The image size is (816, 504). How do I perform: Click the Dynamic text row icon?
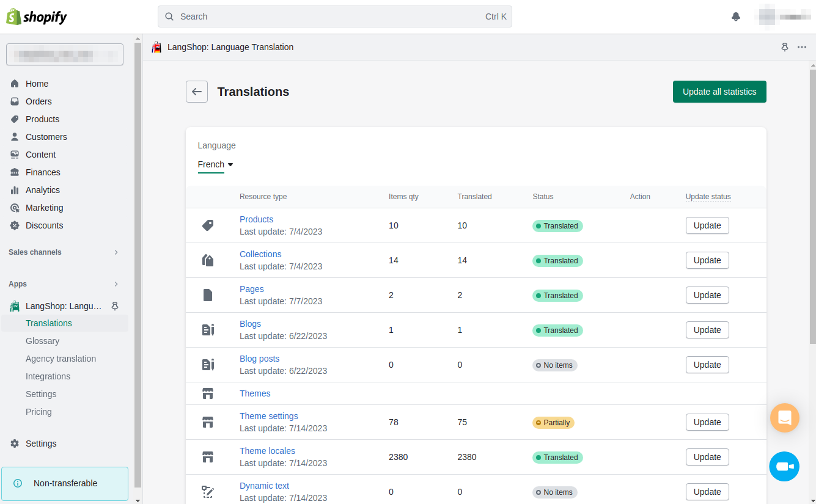(208, 492)
